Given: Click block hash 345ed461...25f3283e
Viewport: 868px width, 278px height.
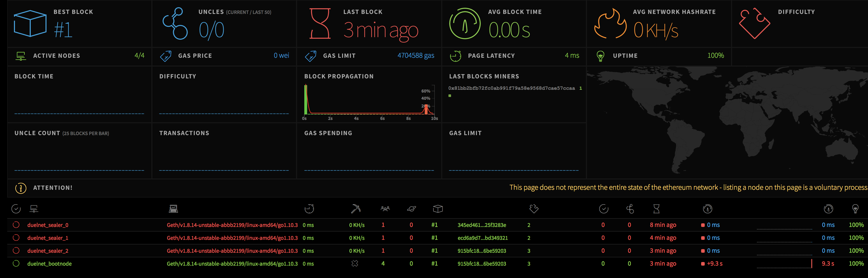Looking at the screenshot, I should tap(482, 225).
